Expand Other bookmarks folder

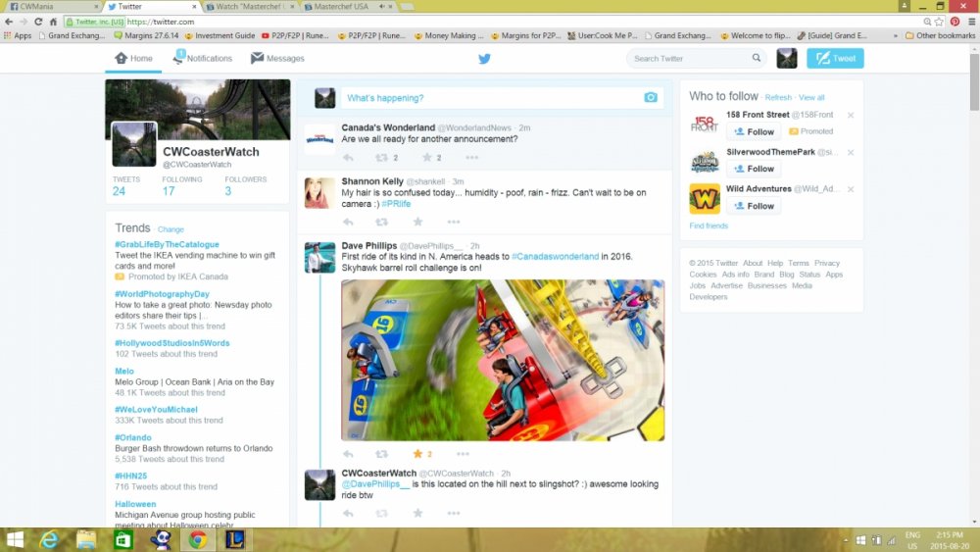tap(940, 35)
